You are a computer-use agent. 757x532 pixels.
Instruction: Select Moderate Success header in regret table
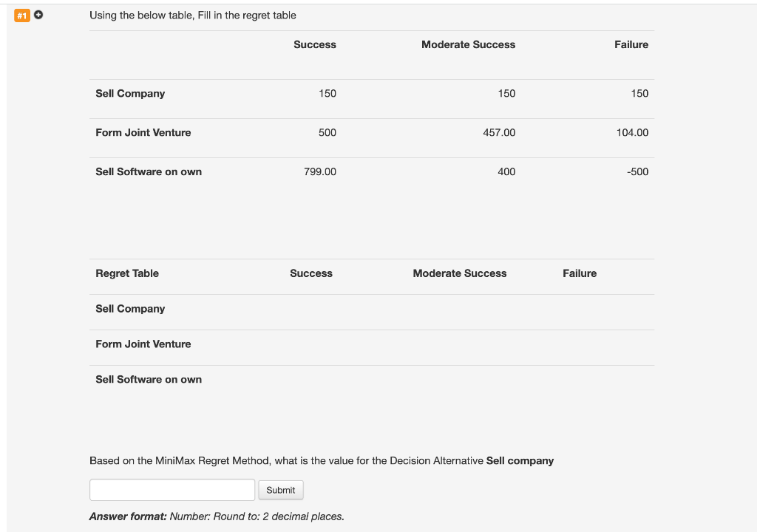[460, 273]
